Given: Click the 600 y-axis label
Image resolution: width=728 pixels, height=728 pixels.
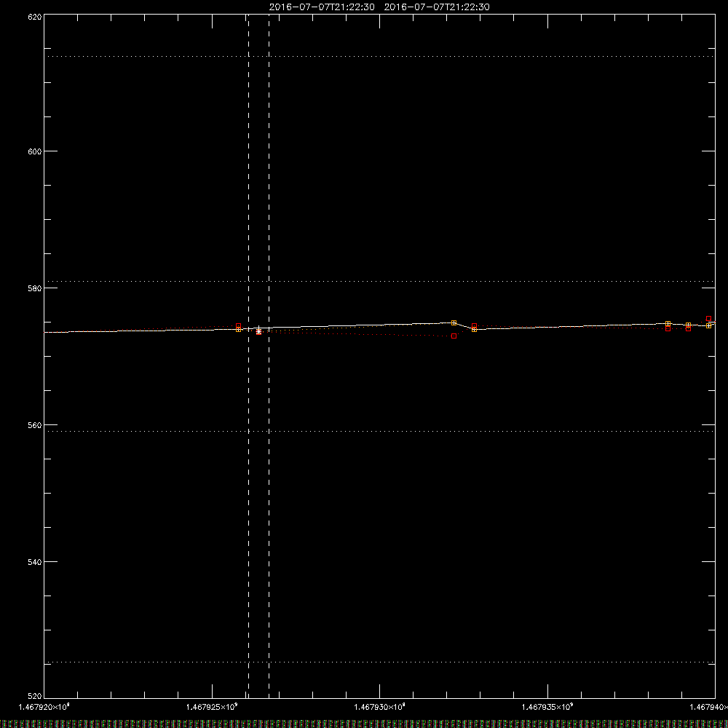Looking at the screenshot, I should tap(35, 151).
